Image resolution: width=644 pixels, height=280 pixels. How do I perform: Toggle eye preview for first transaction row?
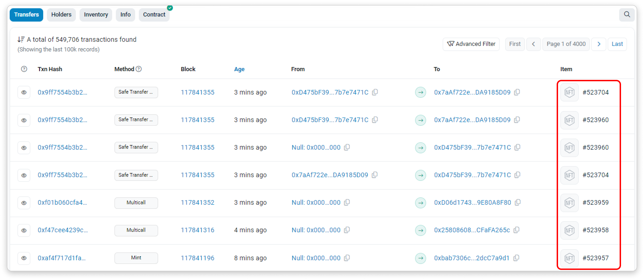tap(24, 92)
